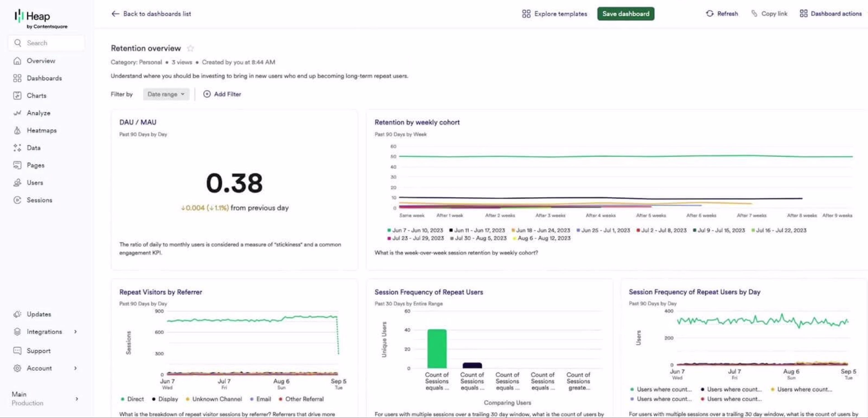The height and width of the screenshot is (418, 868).
Task: Click the Explore templates grid icon
Action: [526, 14]
